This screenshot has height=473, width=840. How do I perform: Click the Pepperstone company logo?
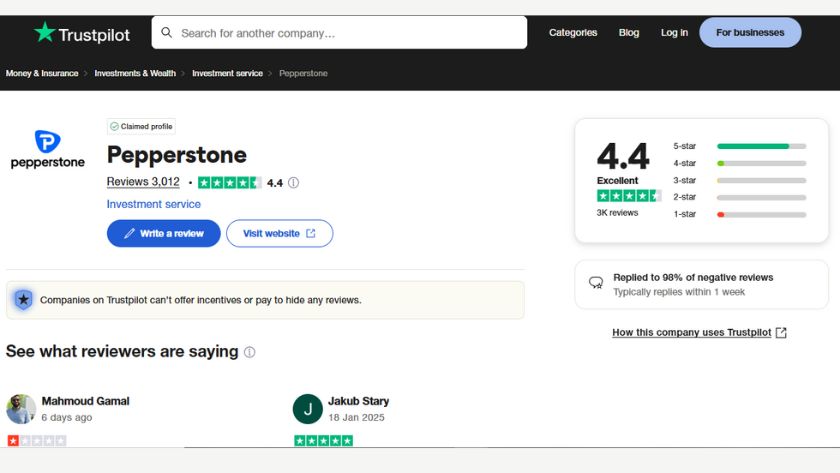click(48, 149)
